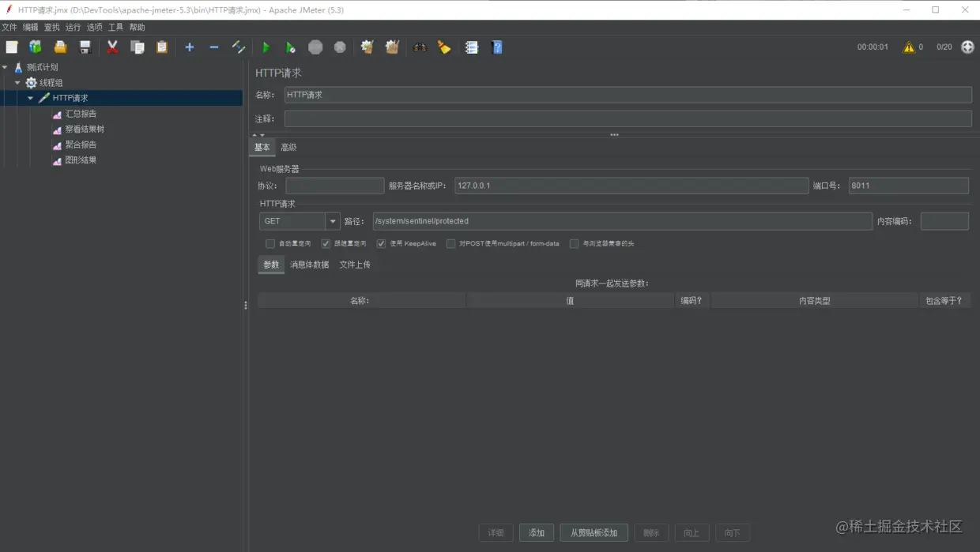
Task: Click the 路径 field /system/sentinel/protected
Action: [623, 221]
